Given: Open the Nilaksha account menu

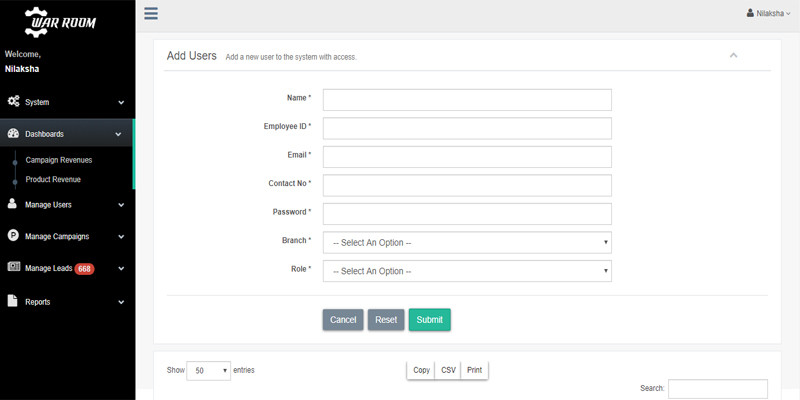Looking at the screenshot, I should click(768, 14).
